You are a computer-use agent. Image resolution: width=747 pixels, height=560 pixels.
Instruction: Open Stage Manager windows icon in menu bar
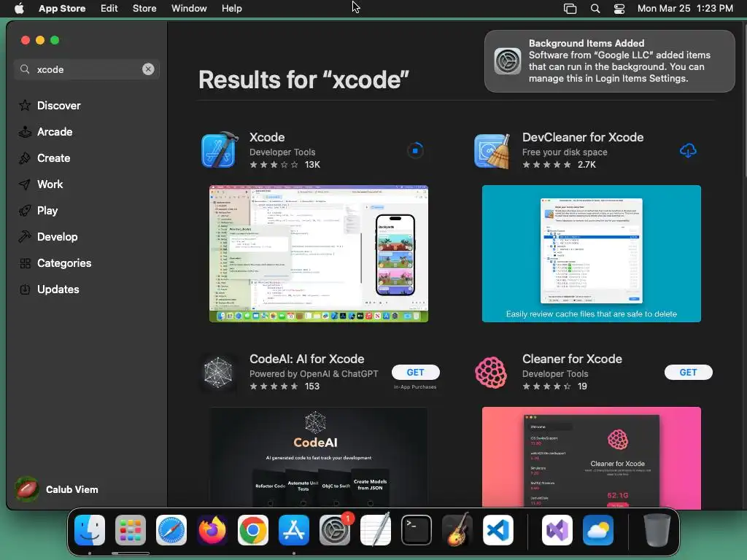point(570,8)
